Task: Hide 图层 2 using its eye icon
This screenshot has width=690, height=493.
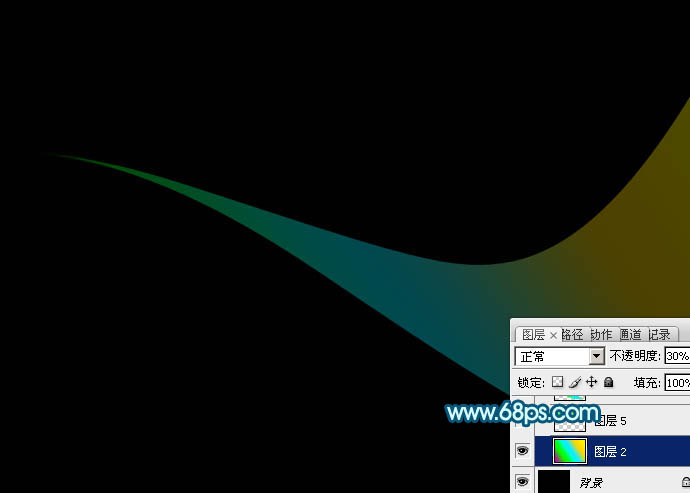Action: coord(522,451)
